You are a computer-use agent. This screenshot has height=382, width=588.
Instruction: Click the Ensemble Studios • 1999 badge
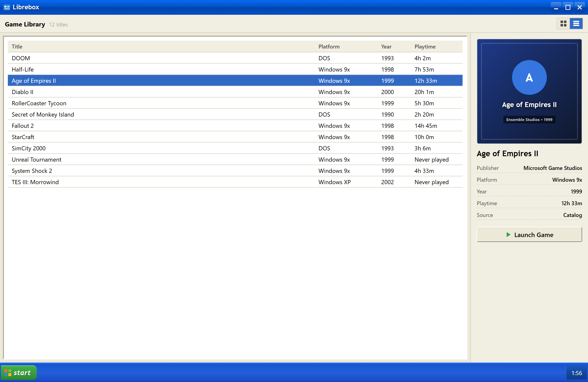coord(529,119)
